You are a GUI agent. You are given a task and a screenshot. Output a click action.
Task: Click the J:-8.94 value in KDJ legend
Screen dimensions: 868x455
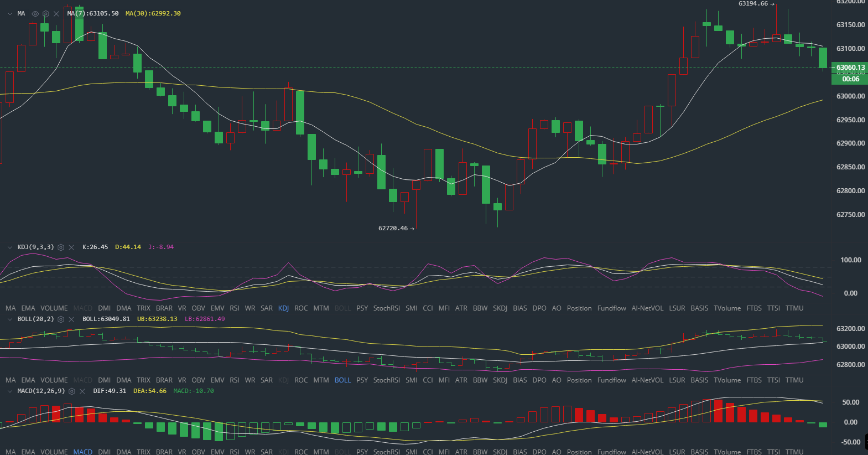pos(161,247)
